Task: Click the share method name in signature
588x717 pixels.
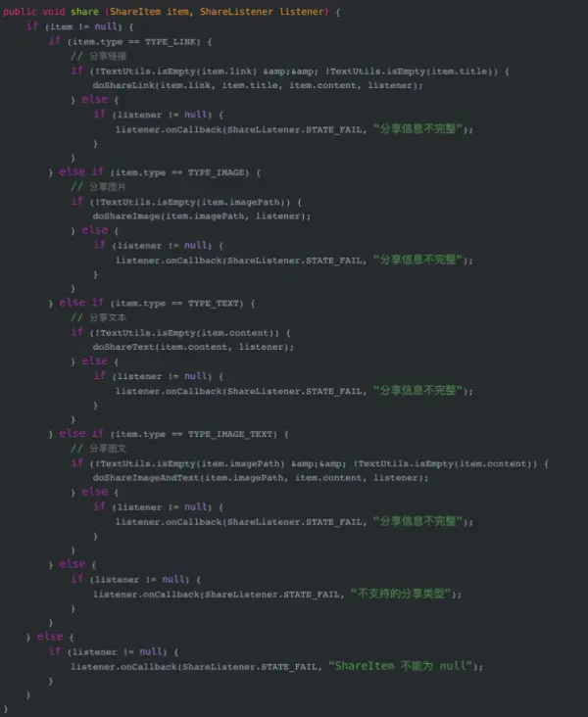Action: 84,12
